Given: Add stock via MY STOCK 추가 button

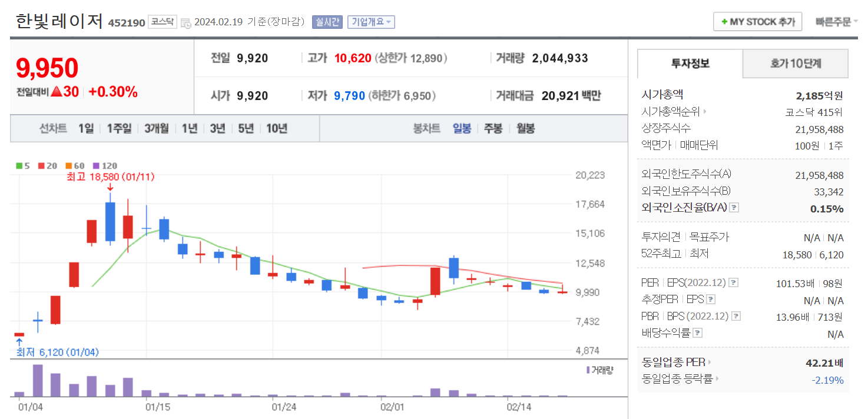Looking at the screenshot, I should coord(757,22).
